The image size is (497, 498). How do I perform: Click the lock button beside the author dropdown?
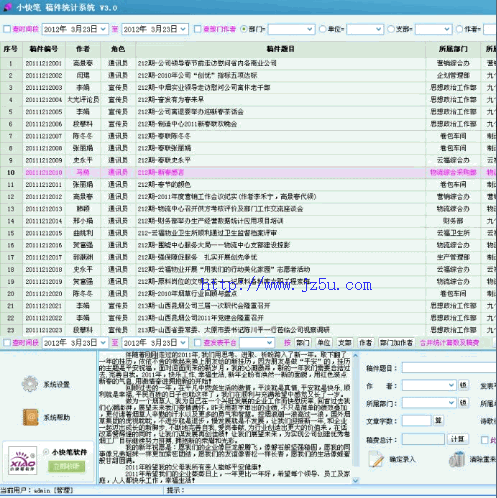463,385
